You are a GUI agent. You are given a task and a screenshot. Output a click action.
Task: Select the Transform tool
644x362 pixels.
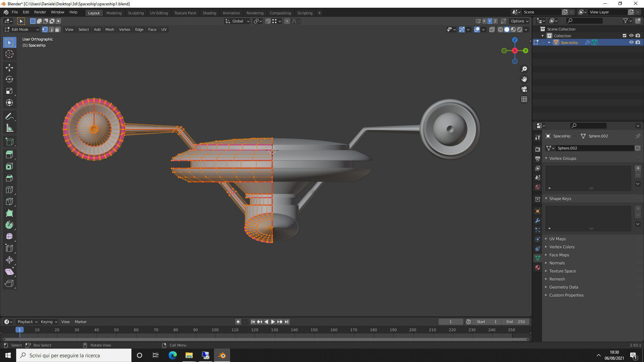[x=9, y=103]
